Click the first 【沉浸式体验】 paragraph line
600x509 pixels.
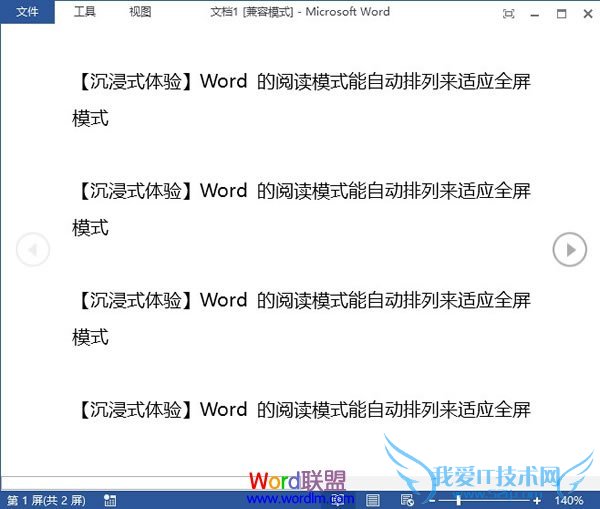302,82
